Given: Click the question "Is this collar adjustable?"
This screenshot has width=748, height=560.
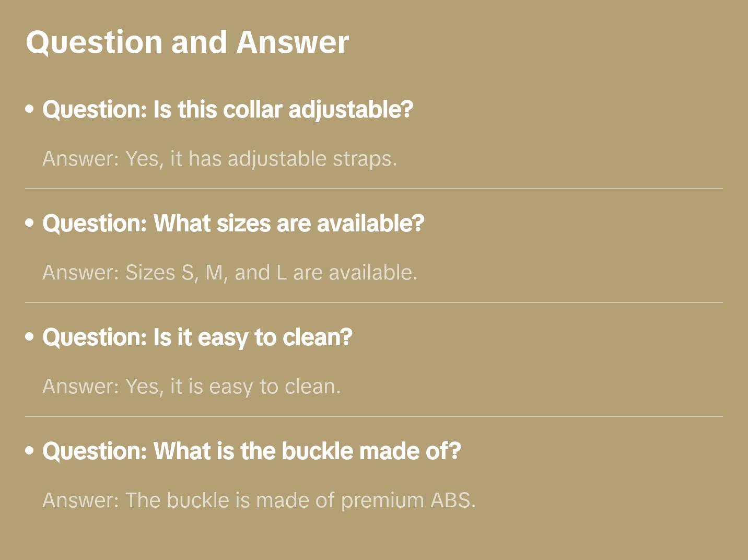Looking at the screenshot, I should (x=228, y=110).
